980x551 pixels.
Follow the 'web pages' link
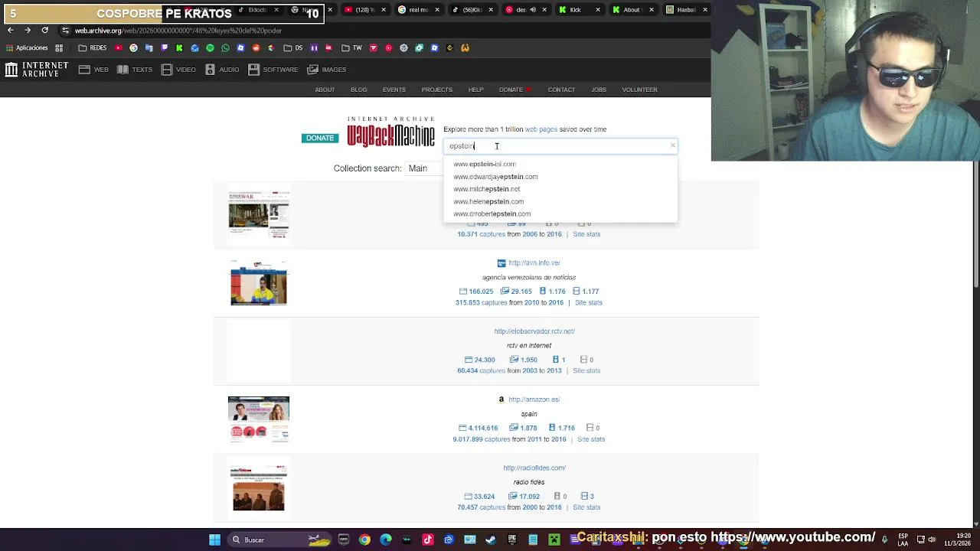(x=541, y=129)
